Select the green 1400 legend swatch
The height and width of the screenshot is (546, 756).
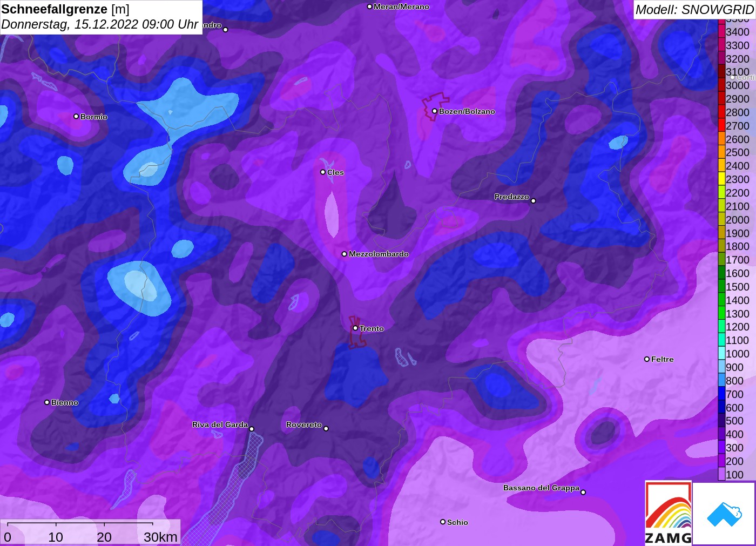721,300
